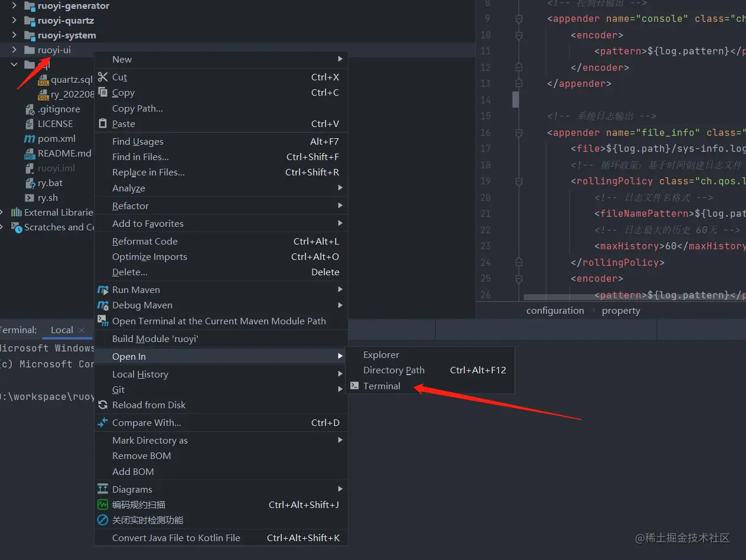Viewport: 746px width, 560px height.
Task: Click the ruoyi-generator folder icon
Action: [x=30, y=6]
